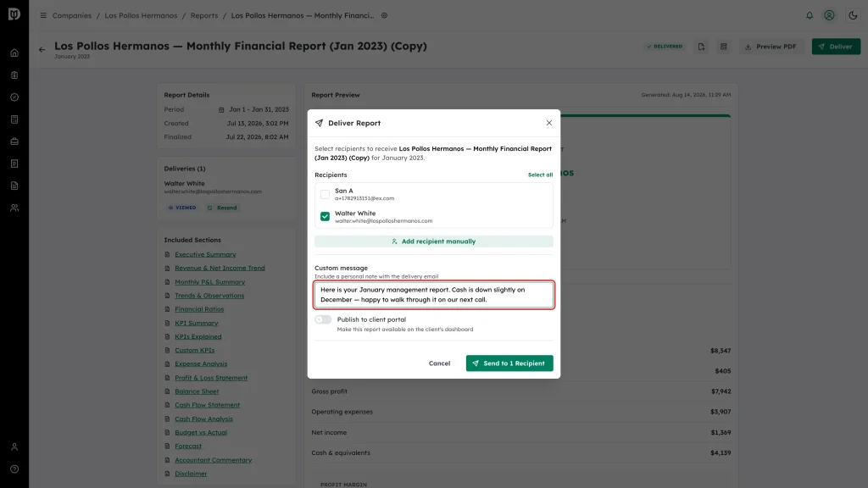Open the user profile avatar icon
Viewport: 868px width, 488px height.
point(829,15)
